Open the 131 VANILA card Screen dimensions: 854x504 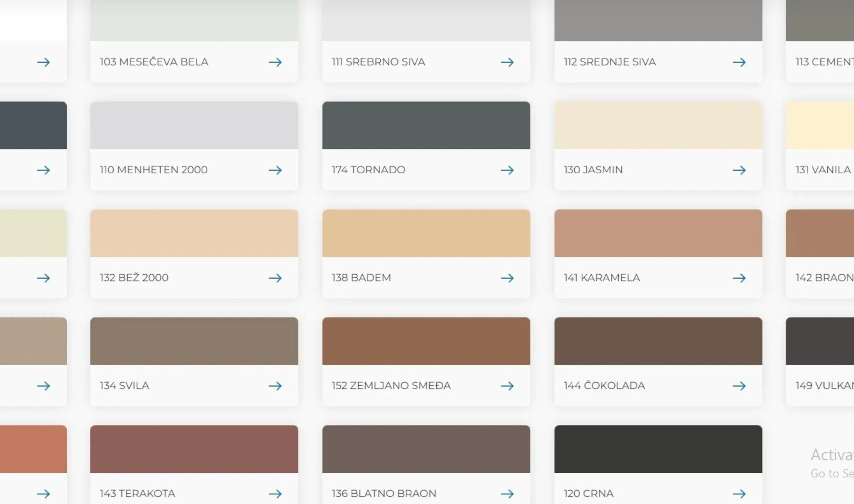pos(823,170)
